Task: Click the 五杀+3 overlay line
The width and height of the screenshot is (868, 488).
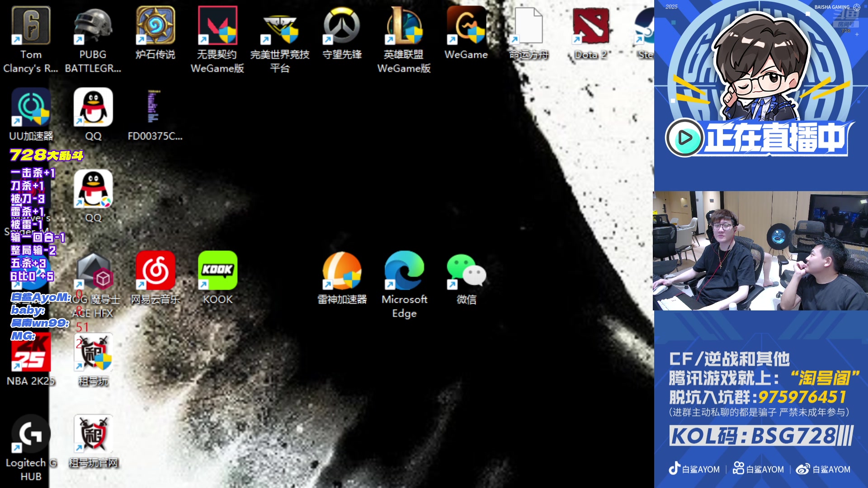Action: click(x=28, y=263)
